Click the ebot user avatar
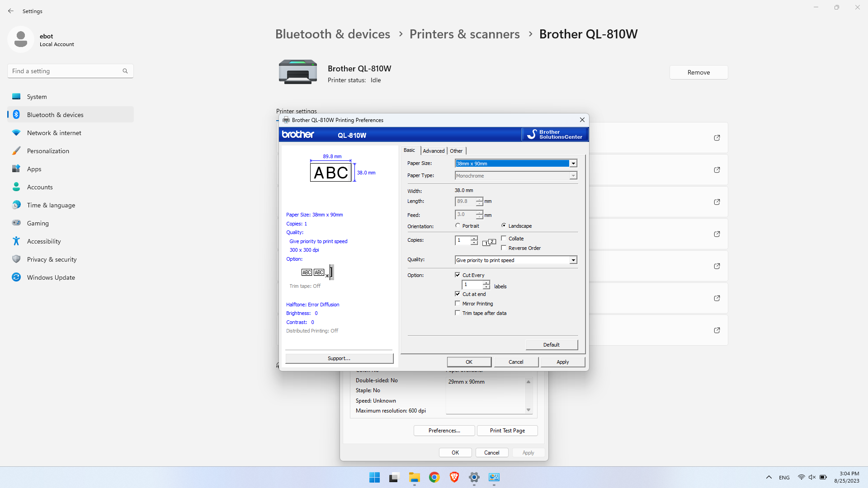This screenshot has height=488, width=868. [x=21, y=39]
